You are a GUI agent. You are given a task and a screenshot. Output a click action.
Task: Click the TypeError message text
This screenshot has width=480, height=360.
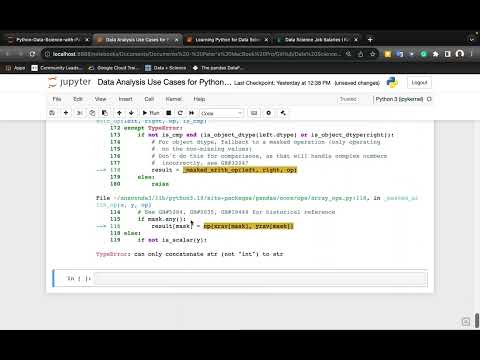pos(189,254)
